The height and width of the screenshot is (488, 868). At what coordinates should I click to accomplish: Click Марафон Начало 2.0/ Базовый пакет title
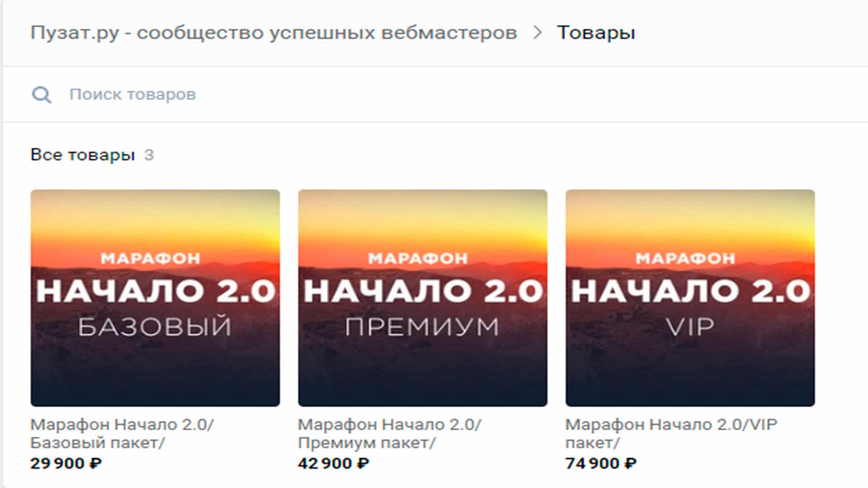click(x=122, y=433)
